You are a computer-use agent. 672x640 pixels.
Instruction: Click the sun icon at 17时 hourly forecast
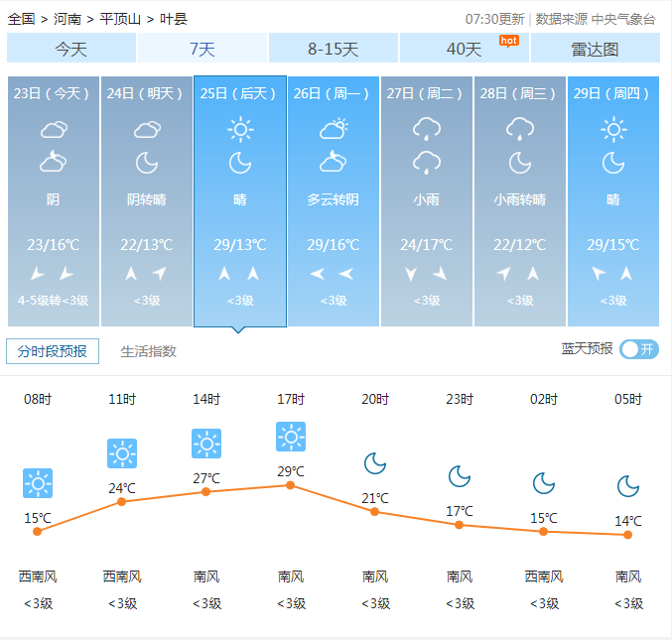[291, 437]
